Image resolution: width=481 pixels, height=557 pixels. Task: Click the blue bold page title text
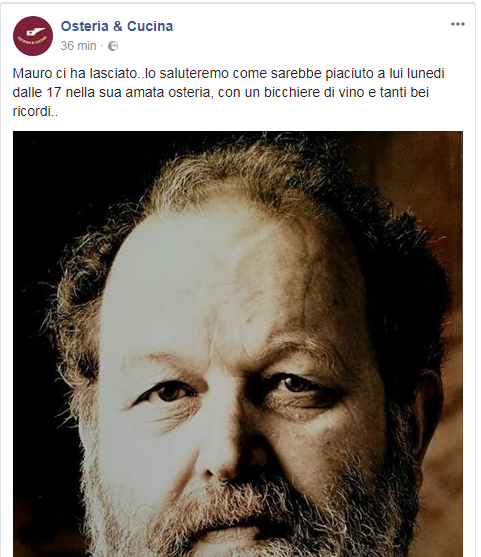coord(117,26)
